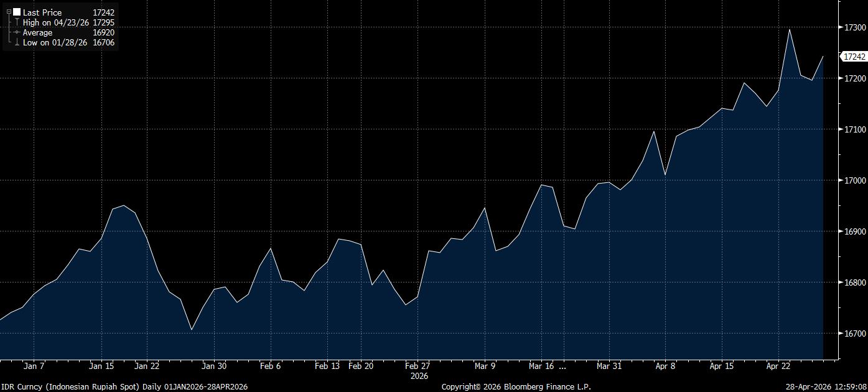Click the chart peak at the April 23 high
Viewport: 868px width, 392px height.
coord(790,29)
